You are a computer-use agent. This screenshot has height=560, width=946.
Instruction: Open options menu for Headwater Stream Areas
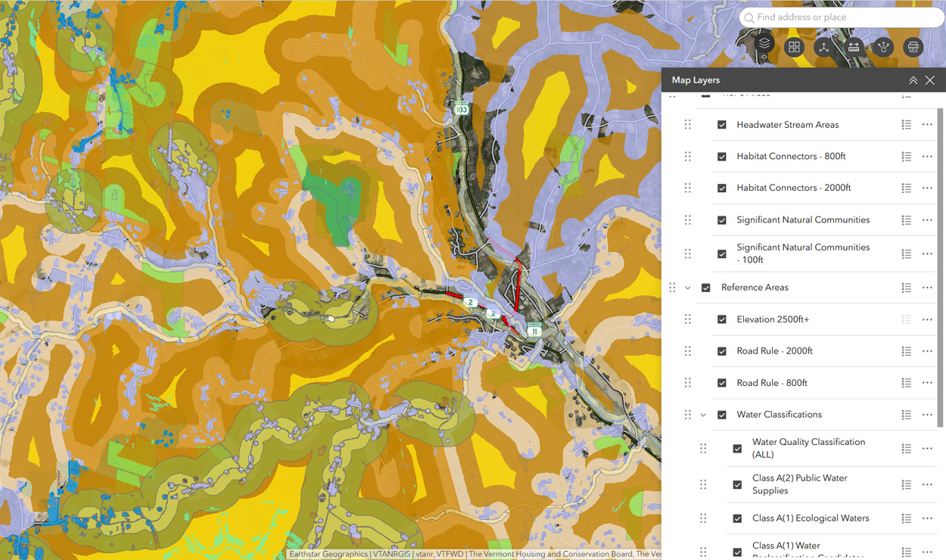coord(927,125)
